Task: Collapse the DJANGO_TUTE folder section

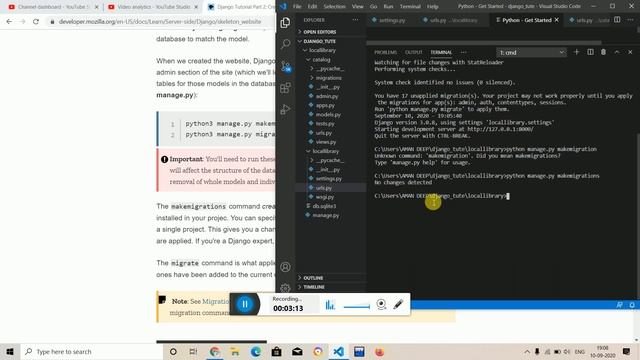Action: [x=320, y=41]
